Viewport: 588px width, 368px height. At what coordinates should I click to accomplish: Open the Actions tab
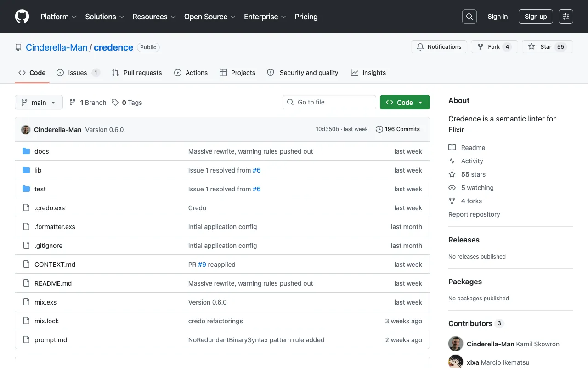(x=191, y=73)
